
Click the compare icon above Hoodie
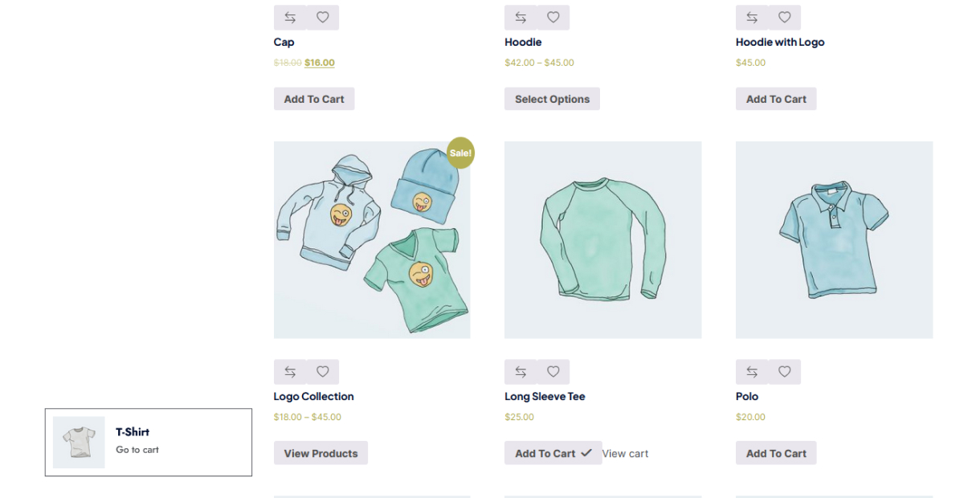click(x=521, y=17)
